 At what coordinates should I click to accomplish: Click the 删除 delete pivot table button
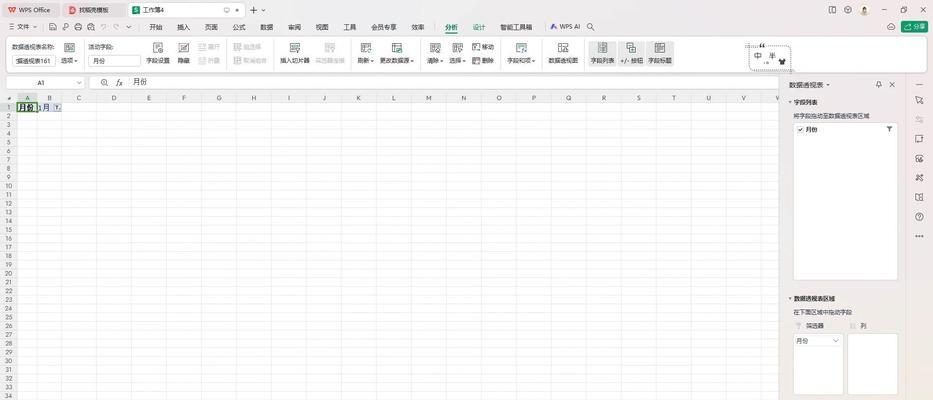(x=483, y=61)
